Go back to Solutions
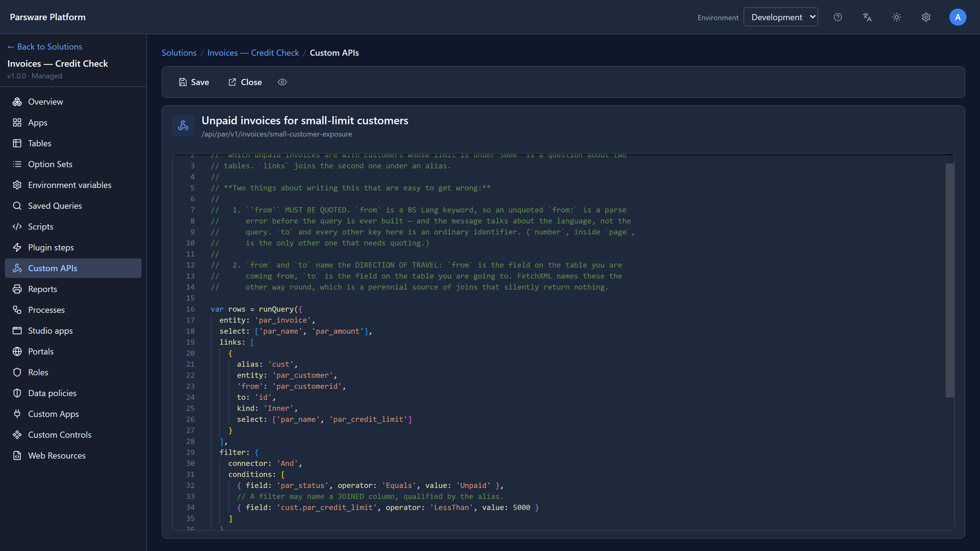The image size is (980, 551). tap(45, 47)
